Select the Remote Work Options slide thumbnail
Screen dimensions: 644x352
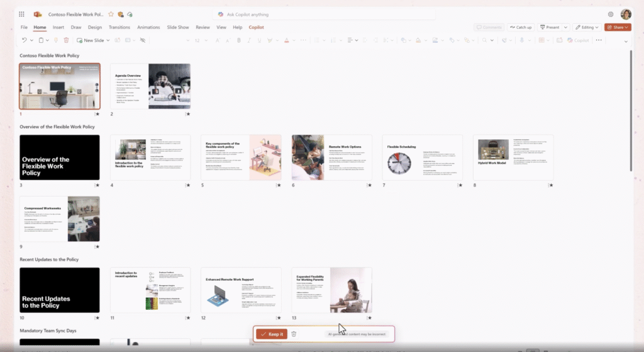pos(332,157)
